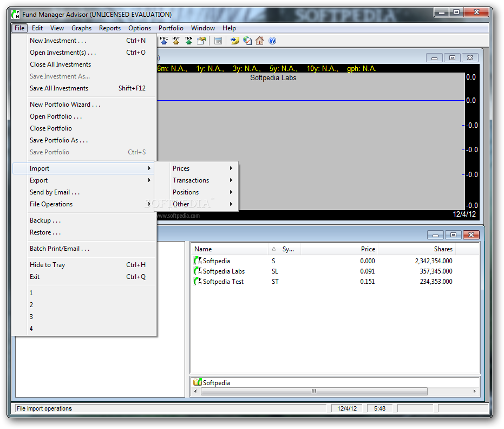504x429 pixels.
Task: Choose New Investment from File menu
Action: 84,41
